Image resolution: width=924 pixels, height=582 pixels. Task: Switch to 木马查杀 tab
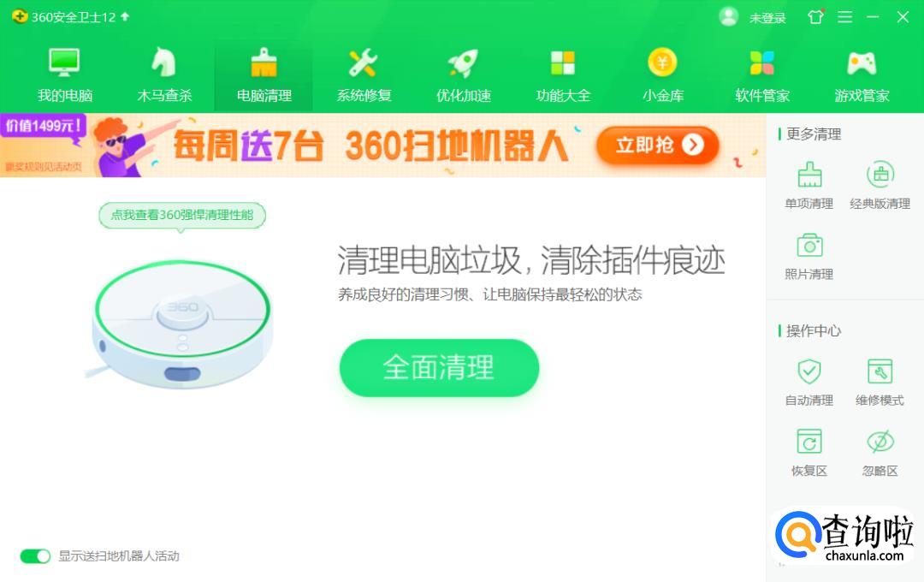point(164,74)
